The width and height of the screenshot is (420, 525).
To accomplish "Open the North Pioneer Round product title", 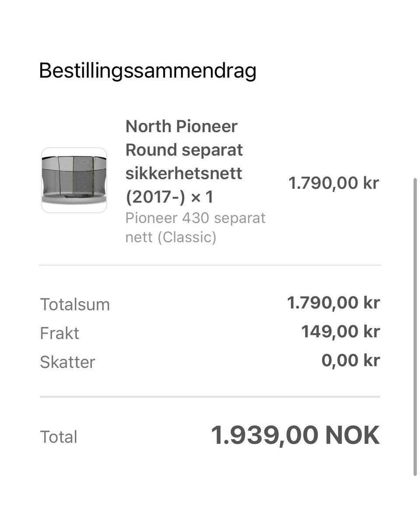I will (x=184, y=161).
